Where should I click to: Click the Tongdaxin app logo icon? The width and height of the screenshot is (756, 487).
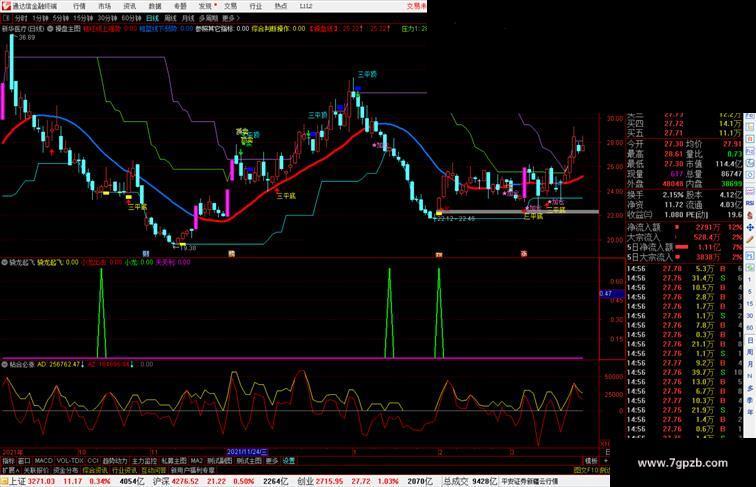coord(6,6)
